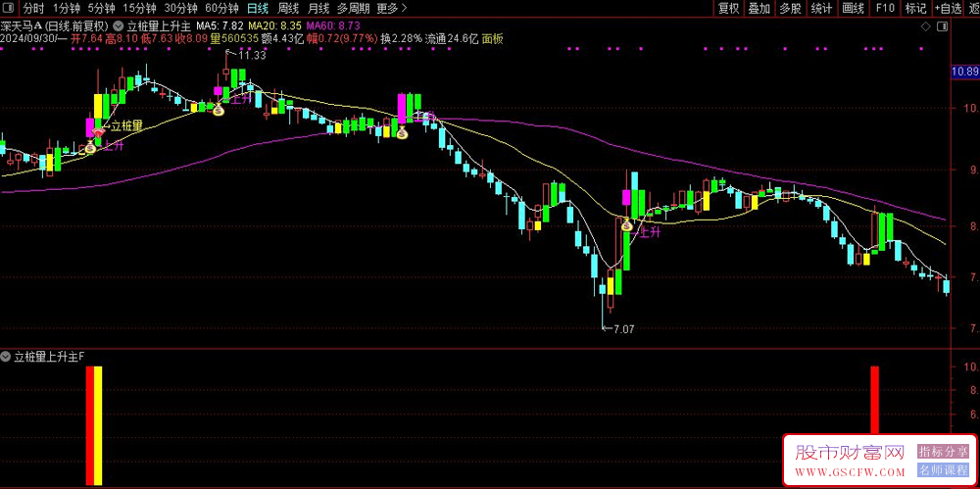Open the 统计 statistics tool
980x489 pixels.
pos(821,8)
